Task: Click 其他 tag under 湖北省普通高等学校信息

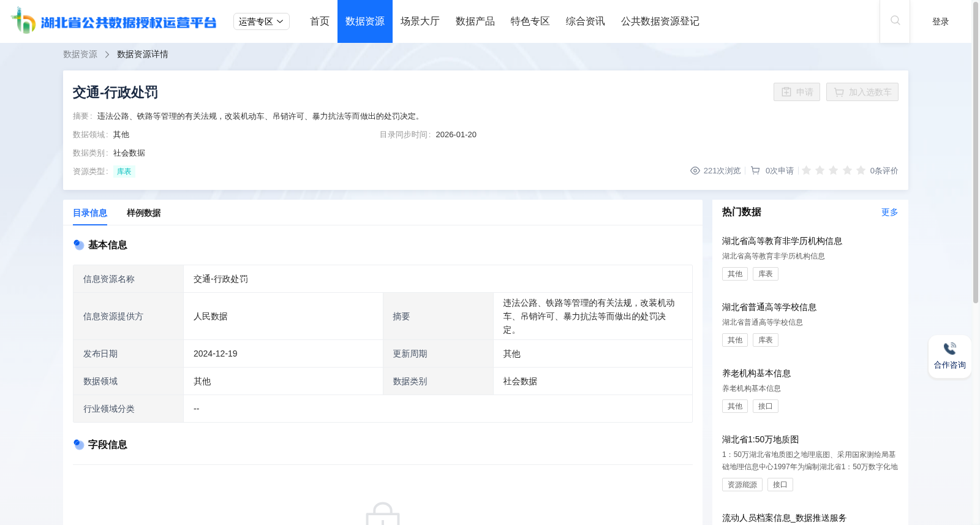Action: pyautogui.click(x=735, y=340)
